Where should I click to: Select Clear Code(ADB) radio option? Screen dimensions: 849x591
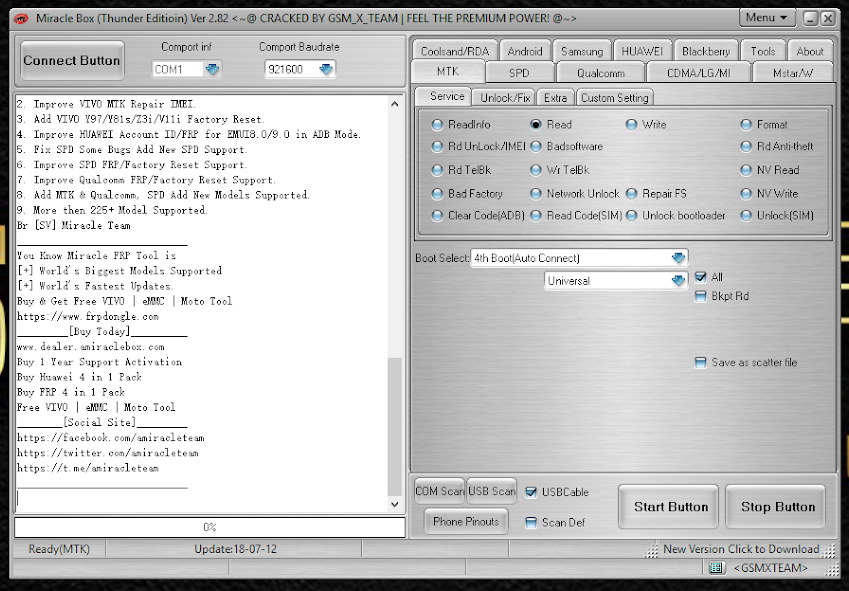(478, 216)
